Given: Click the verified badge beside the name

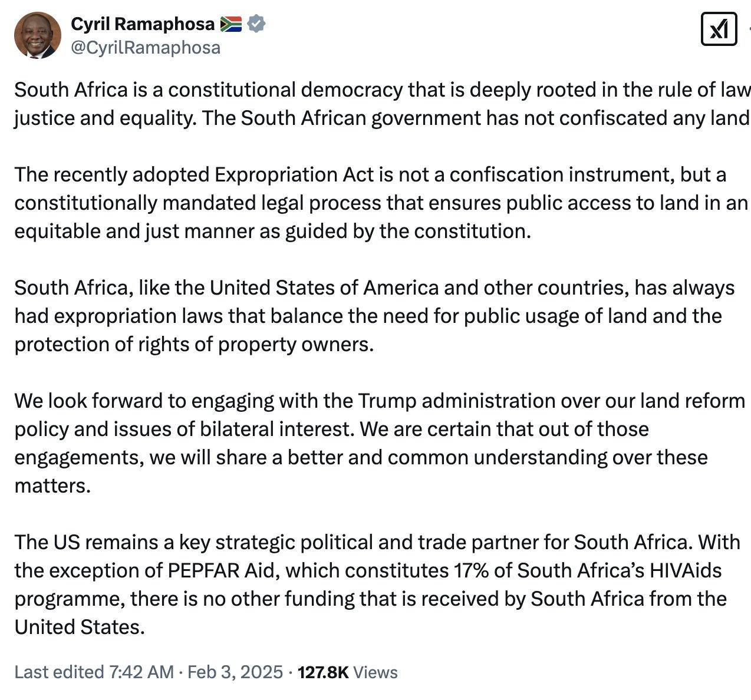Looking at the screenshot, I should coord(256,24).
